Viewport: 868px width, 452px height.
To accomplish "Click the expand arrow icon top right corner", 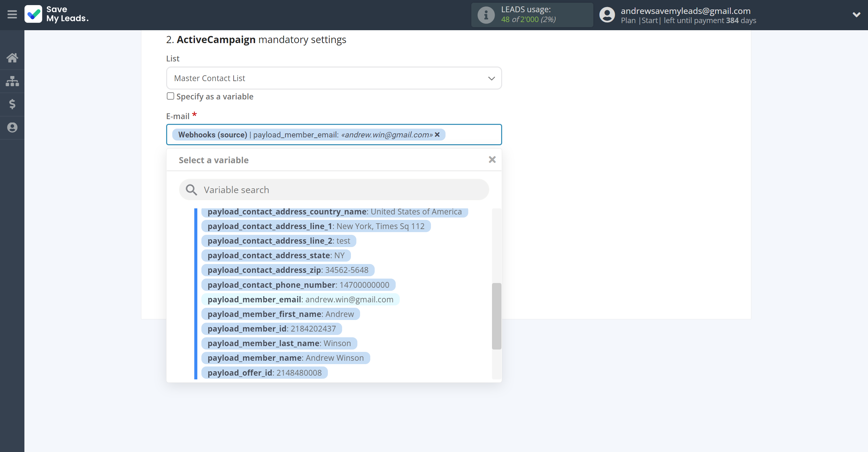I will tap(855, 14).
